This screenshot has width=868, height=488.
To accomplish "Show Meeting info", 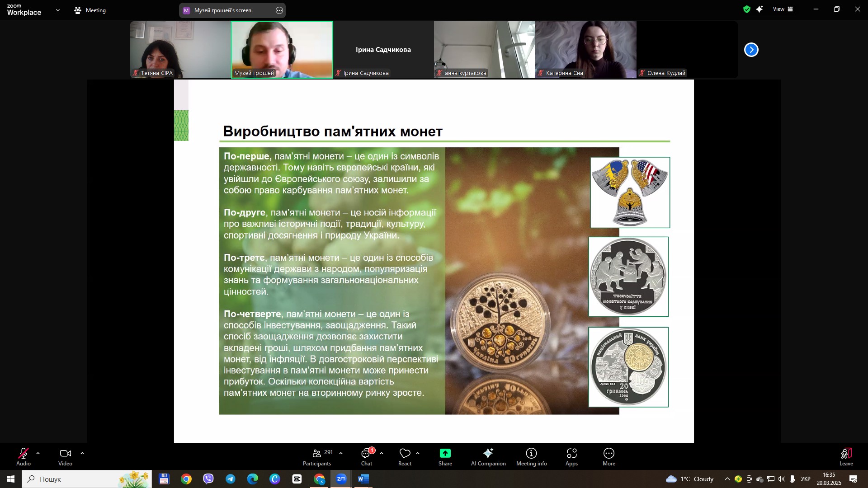I will [532, 457].
